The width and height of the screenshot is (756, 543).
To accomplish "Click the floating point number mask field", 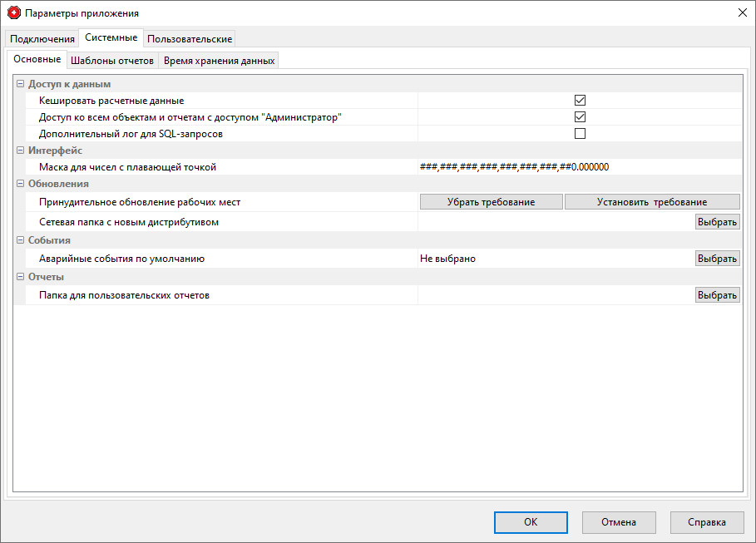I will tap(579, 167).
